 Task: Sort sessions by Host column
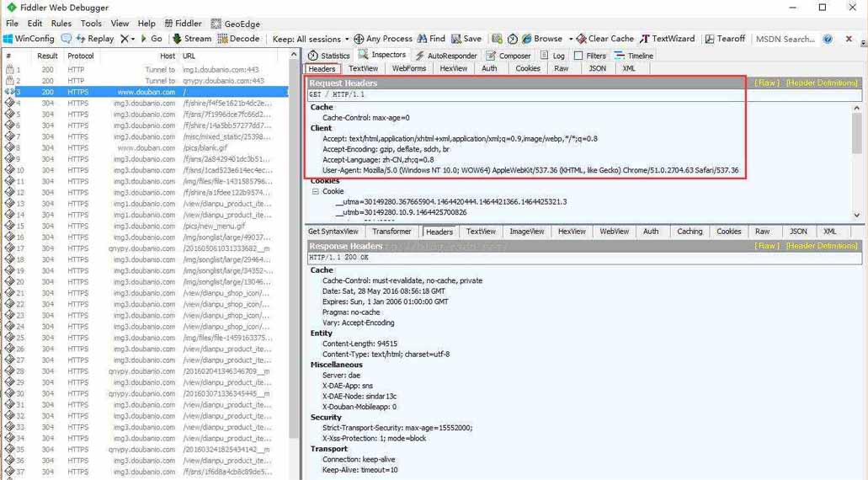point(168,56)
